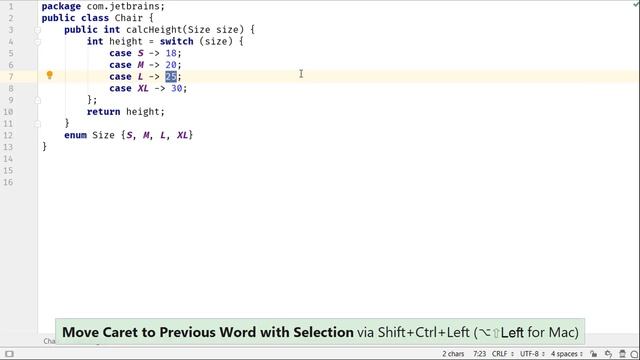Click the '2 chars' selection info in status bar
640x360 pixels.
tap(453, 354)
